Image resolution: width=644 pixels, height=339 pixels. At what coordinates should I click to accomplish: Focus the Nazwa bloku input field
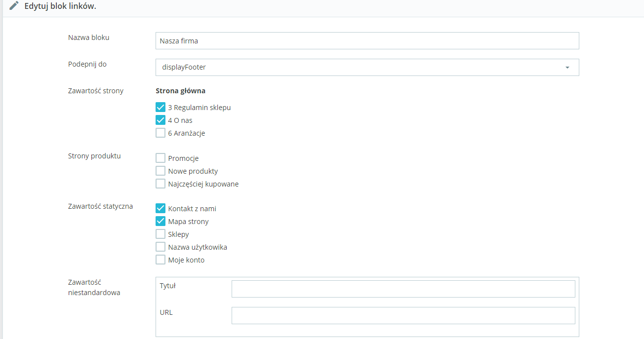click(x=367, y=41)
